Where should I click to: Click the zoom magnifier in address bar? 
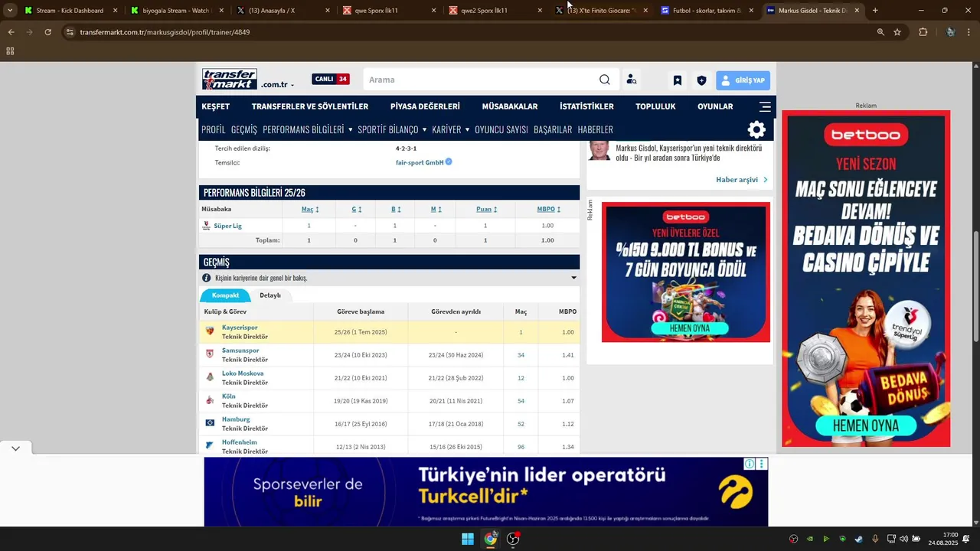pyautogui.click(x=880, y=32)
